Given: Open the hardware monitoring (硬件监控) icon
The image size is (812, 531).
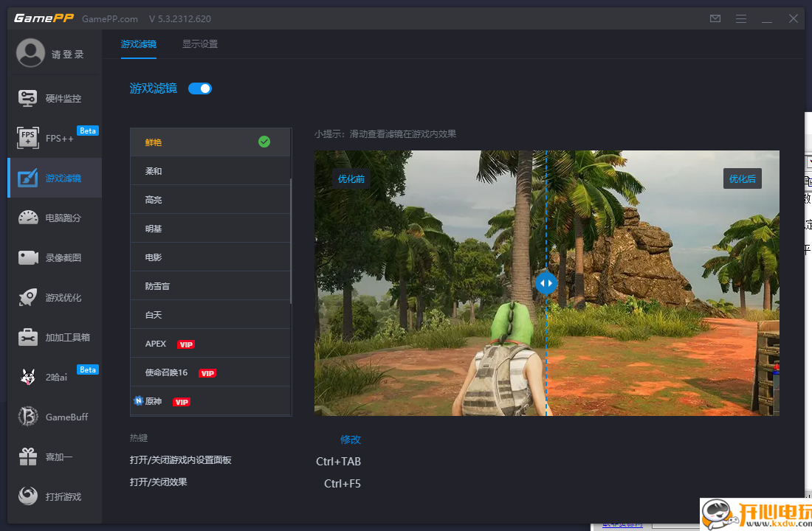Looking at the screenshot, I should click(x=27, y=98).
